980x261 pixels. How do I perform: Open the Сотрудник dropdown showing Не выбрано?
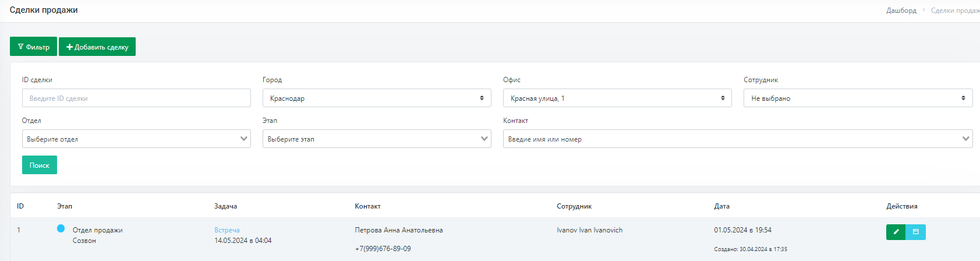coord(858,98)
